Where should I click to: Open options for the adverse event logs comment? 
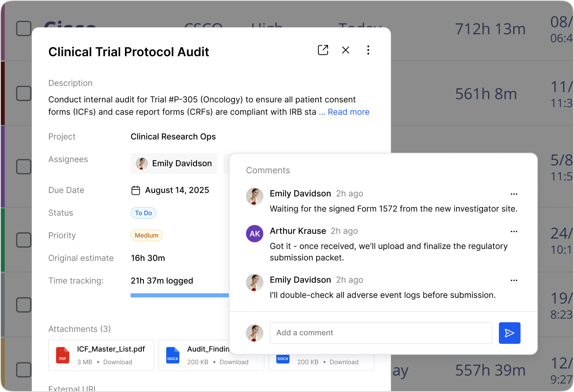point(514,280)
